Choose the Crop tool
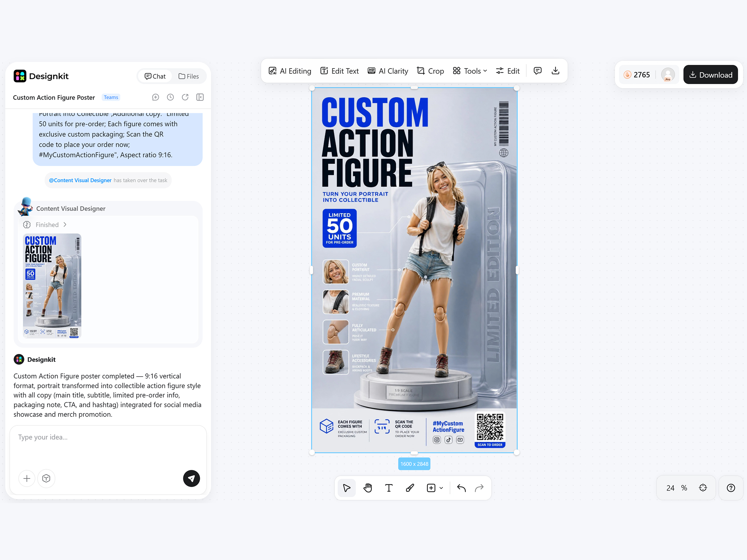747x560 pixels. pos(430,71)
